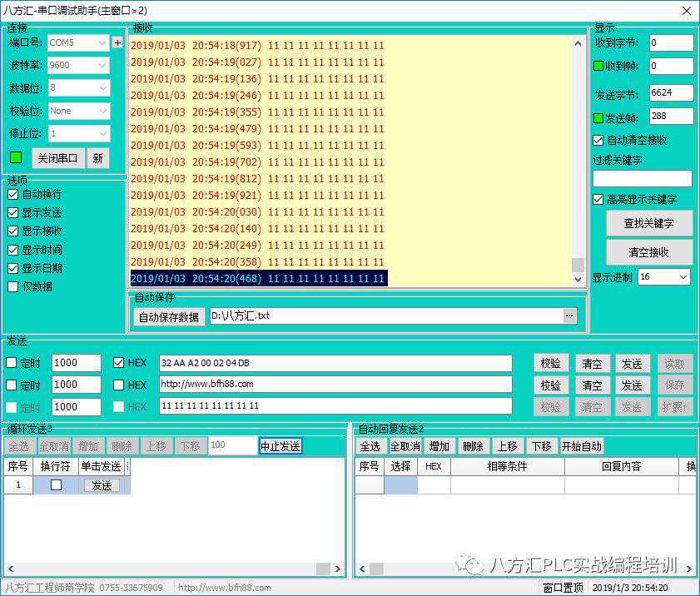
Task: Toggle HEX checkbox for first send row
Action: (118, 363)
